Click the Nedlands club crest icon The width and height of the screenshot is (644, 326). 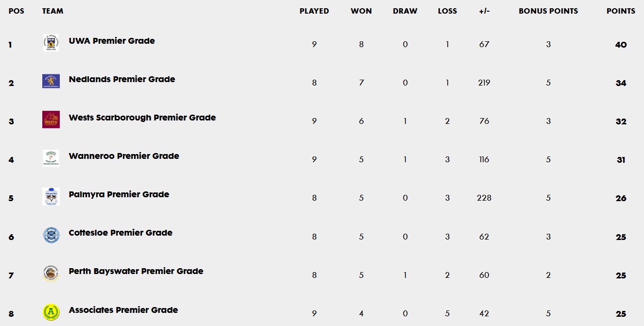click(51, 81)
